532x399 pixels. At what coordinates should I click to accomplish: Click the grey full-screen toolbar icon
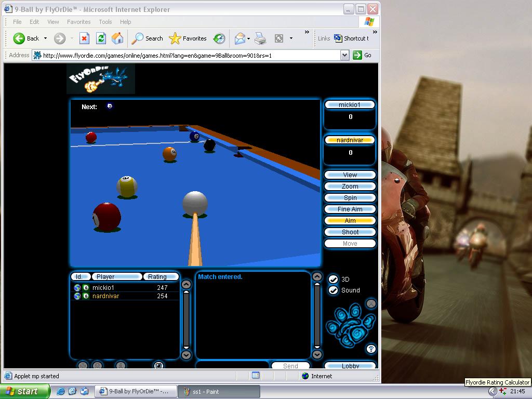coord(279,38)
